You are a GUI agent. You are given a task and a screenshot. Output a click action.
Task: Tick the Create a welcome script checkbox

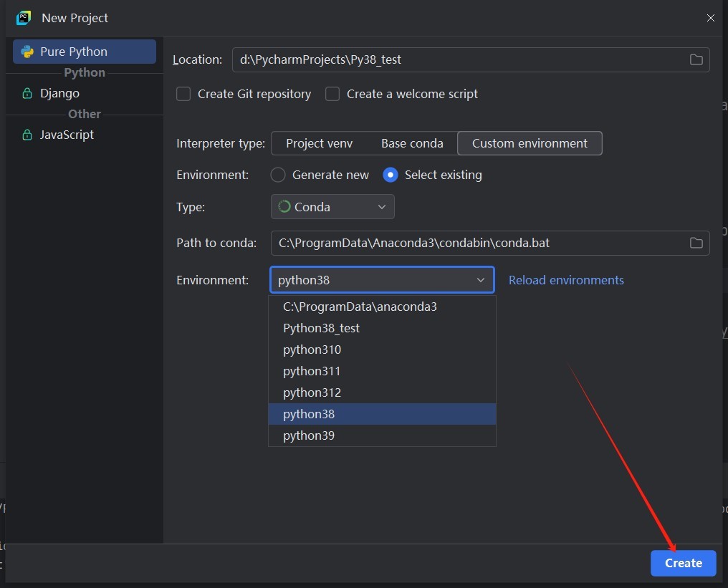(x=332, y=94)
